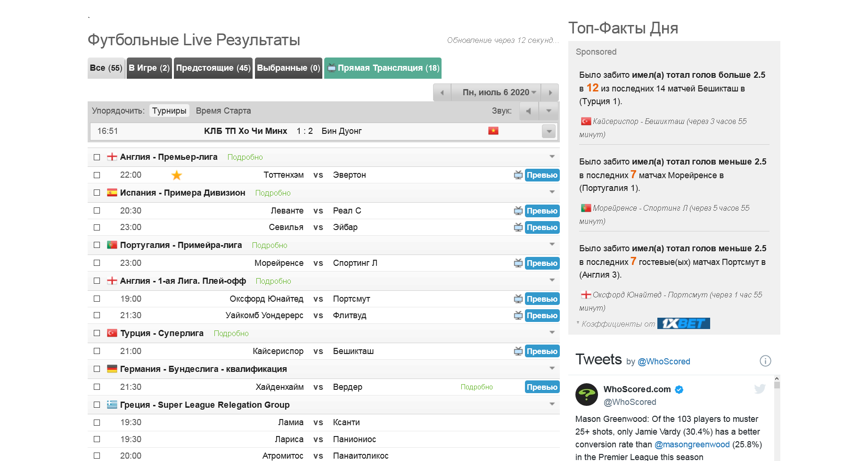Switch to the Выбранные (0) tab

pyautogui.click(x=288, y=68)
